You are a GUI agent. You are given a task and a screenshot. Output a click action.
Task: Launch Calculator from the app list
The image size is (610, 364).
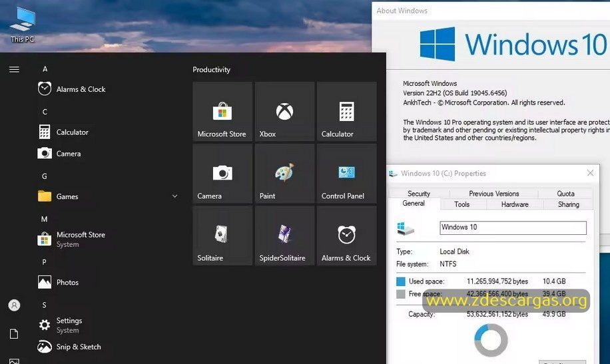pyautogui.click(x=63, y=132)
